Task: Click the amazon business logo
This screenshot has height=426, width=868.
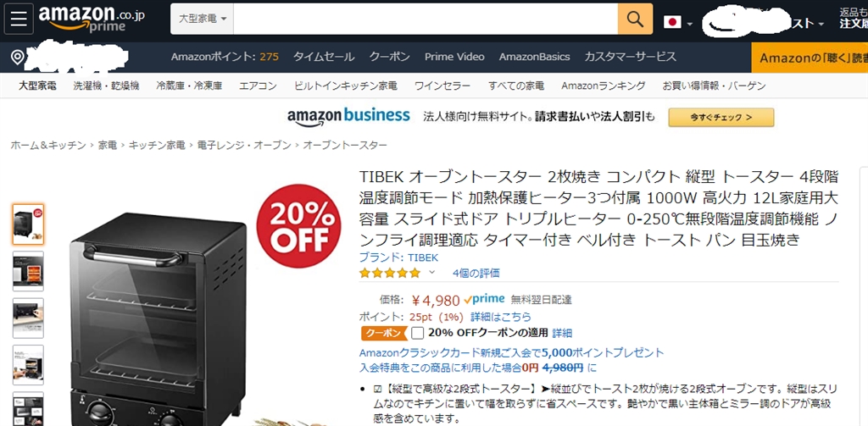Action: point(348,116)
